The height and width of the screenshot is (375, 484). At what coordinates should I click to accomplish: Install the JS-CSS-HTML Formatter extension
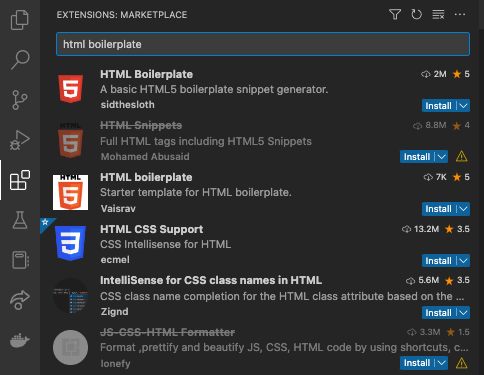pyautogui.click(x=417, y=363)
